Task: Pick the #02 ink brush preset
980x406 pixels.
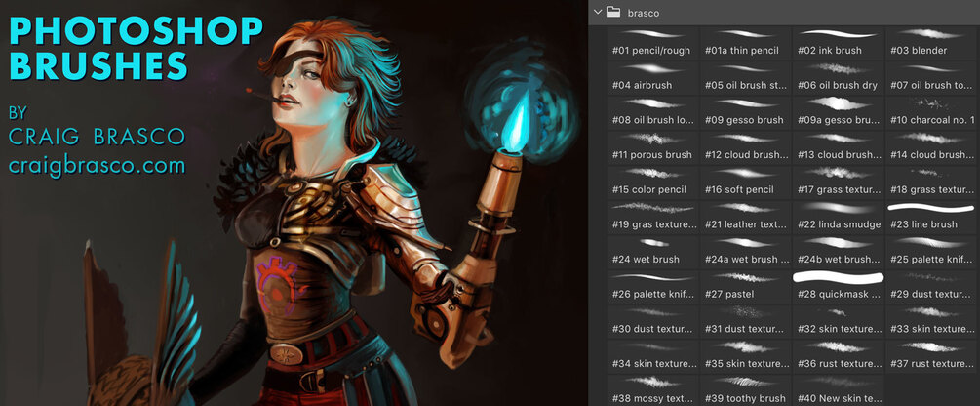Action: [x=839, y=43]
